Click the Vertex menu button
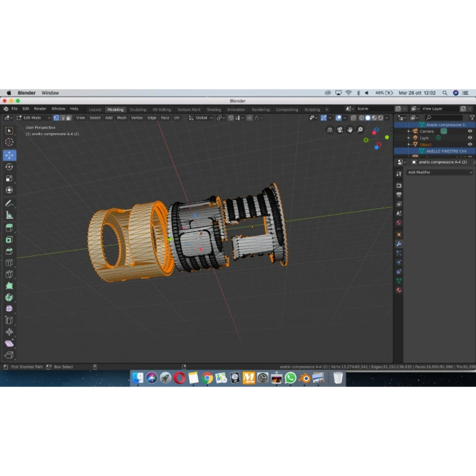 coord(137,118)
